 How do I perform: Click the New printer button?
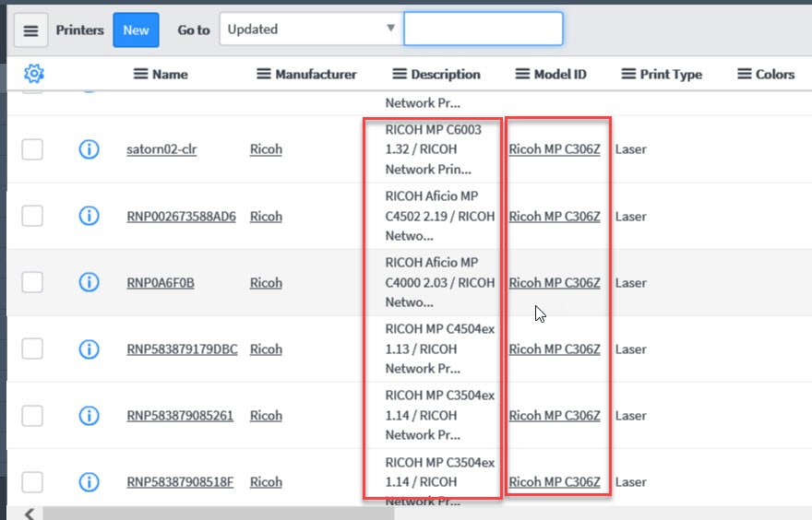pos(136,30)
